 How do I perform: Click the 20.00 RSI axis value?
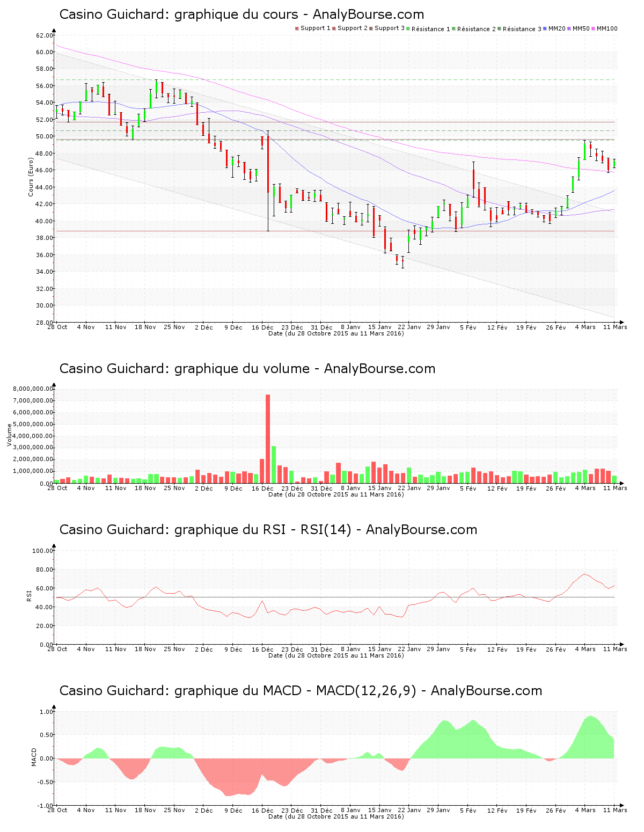pyautogui.click(x=45, y=626)
